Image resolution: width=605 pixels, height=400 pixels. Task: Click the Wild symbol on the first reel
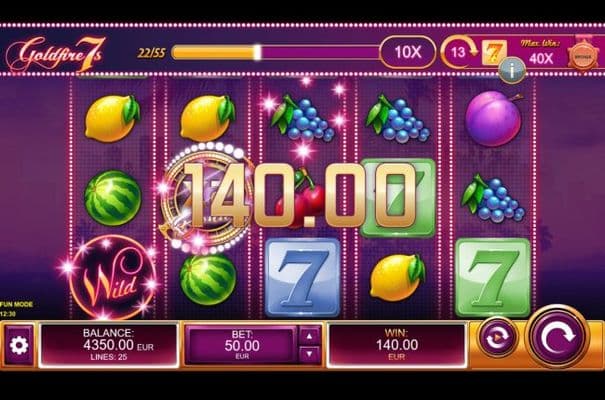coord(113,278)
